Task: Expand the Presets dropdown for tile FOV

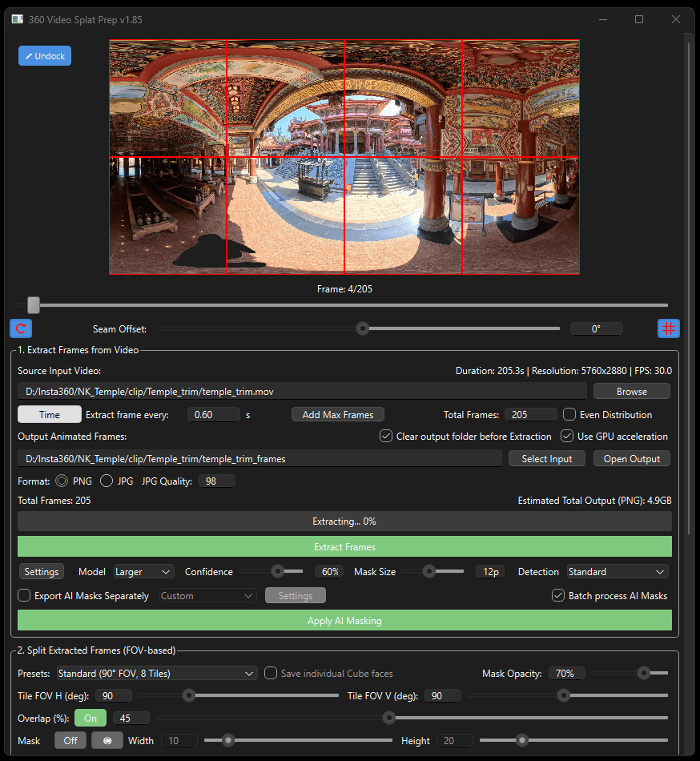Action: (156, 673)
